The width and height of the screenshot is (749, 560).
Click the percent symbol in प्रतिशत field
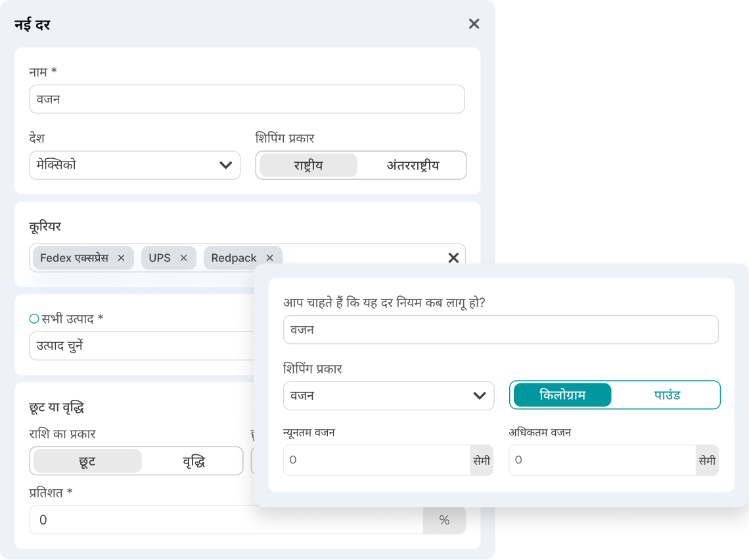coord(444,519)
